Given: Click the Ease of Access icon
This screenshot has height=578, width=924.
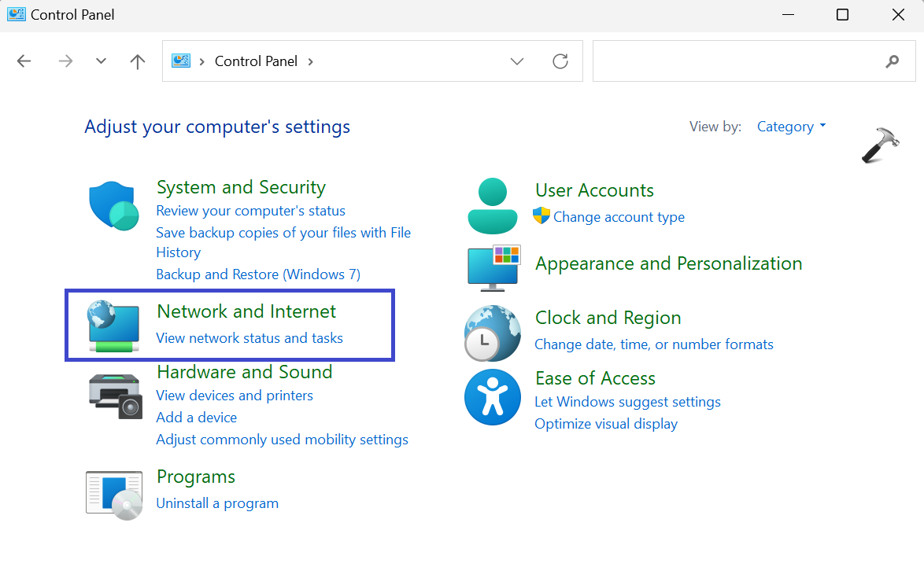Looking at the screenshot, I should (493, 397).
